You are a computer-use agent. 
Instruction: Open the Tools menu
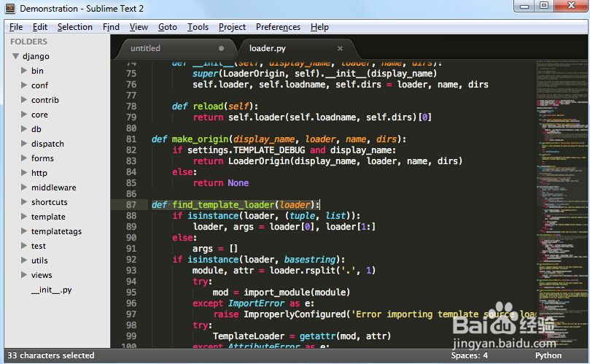[x=198, y=27]
